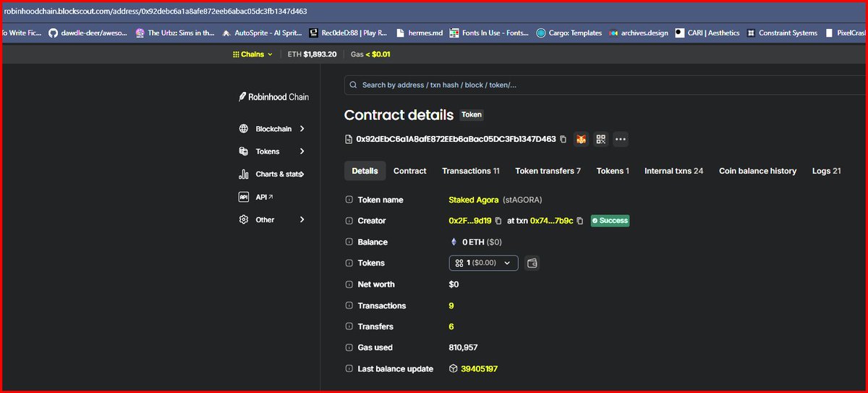Open the CARI | Aesthetics bookmark

point(707,33)
